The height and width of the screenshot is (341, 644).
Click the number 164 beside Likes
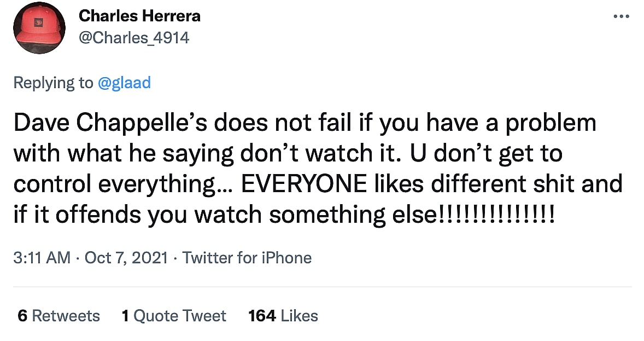pyautogui.click(x=262, y=316)
